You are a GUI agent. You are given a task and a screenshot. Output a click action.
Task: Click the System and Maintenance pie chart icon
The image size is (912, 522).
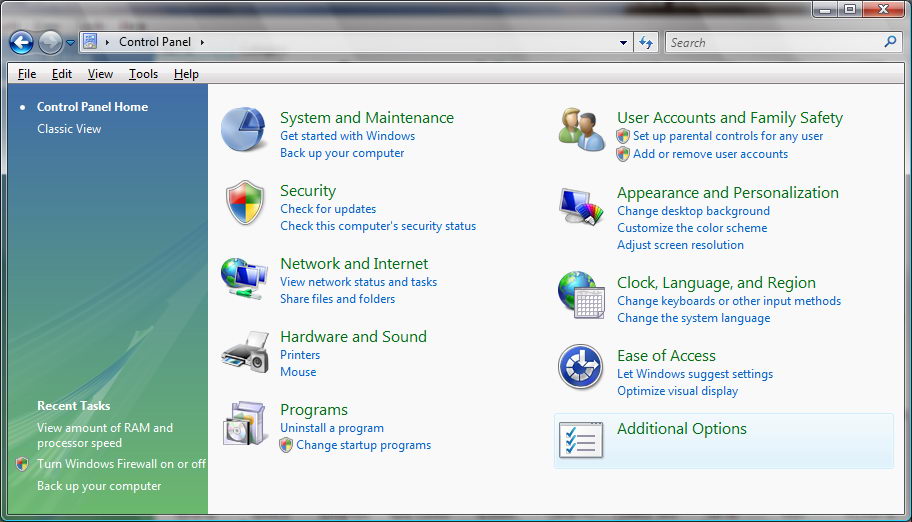pyautogui.click(x=244, y=129)
